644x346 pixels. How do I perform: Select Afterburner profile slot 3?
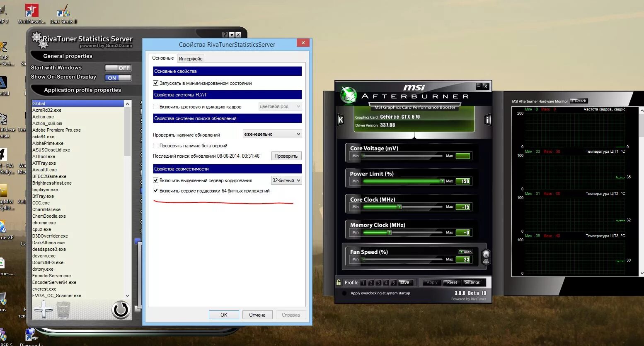click(x=378, y=283)
